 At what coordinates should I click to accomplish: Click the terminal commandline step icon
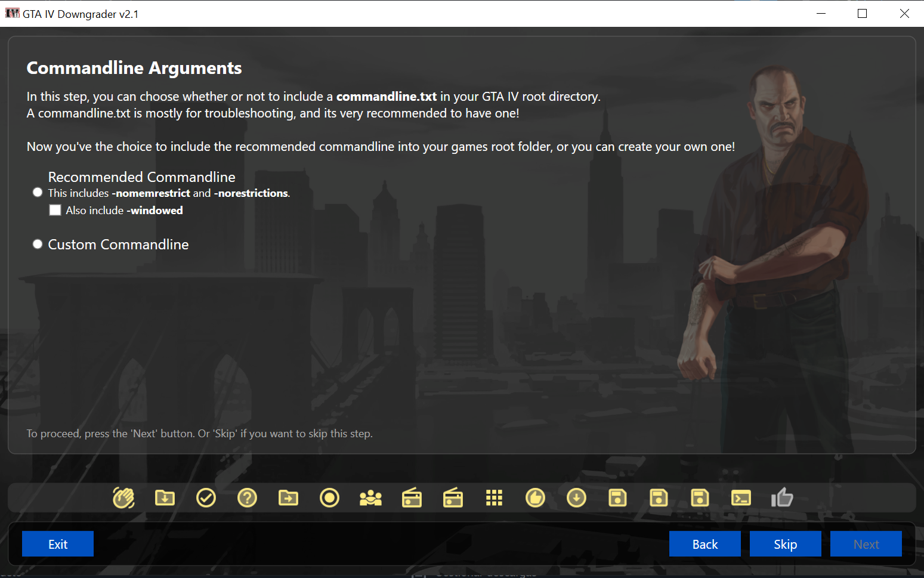(741, 497)
